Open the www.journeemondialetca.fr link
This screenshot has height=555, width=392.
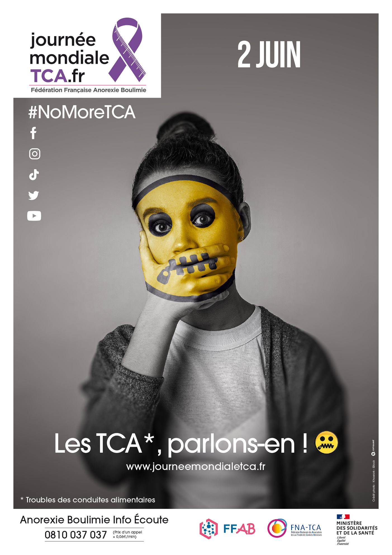196,467
